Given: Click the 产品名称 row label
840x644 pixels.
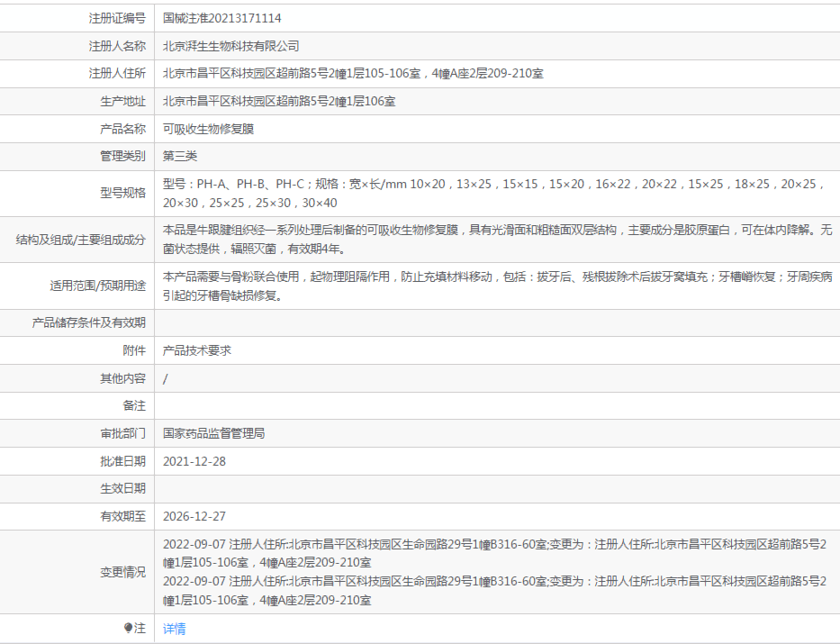Looking at the screenshot, I should 123,129.
